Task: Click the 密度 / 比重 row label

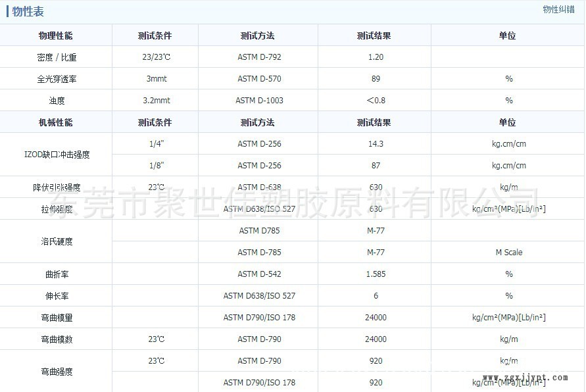Action: pyautogui.click(x=56, y=57)
